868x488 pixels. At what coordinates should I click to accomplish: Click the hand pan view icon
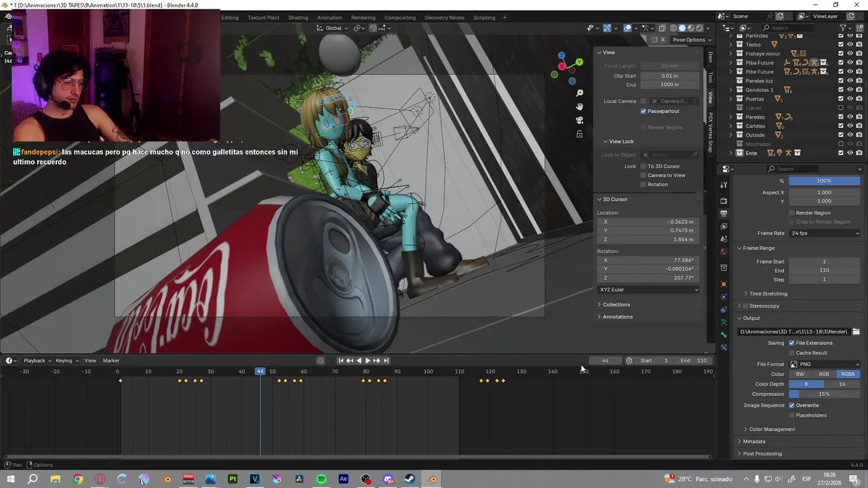tap(580, 106)
